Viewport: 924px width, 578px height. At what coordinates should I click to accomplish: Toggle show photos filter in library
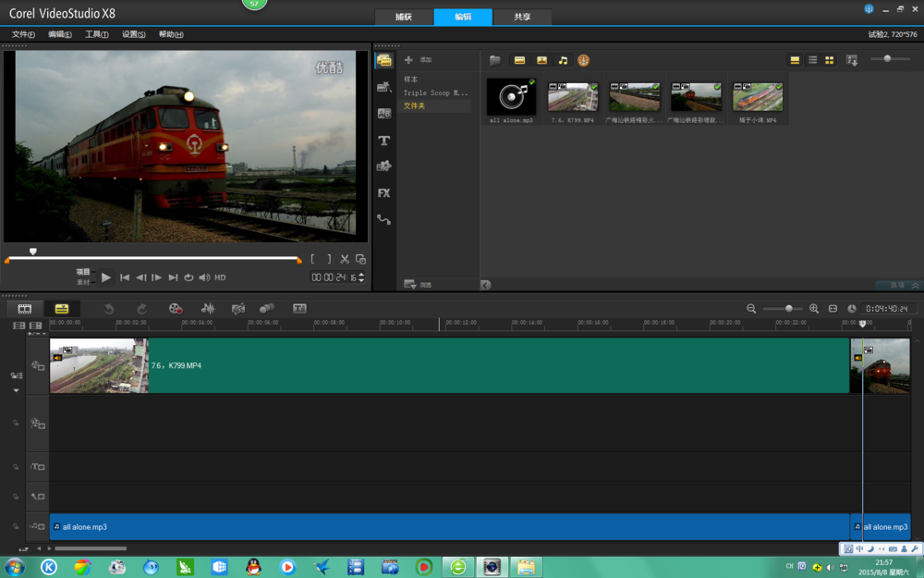[x=541, y=60]
